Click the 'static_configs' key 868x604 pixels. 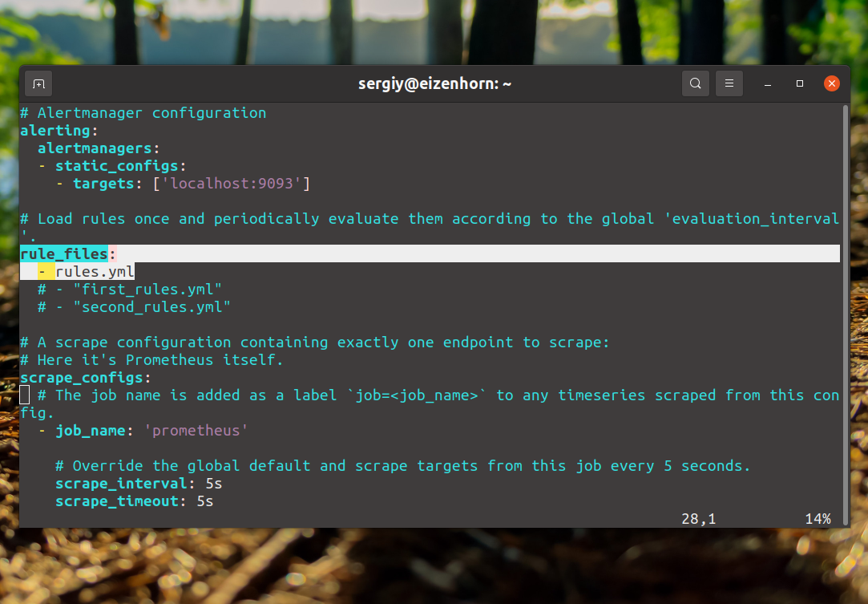pyautogui.click(x=117, y=166)
